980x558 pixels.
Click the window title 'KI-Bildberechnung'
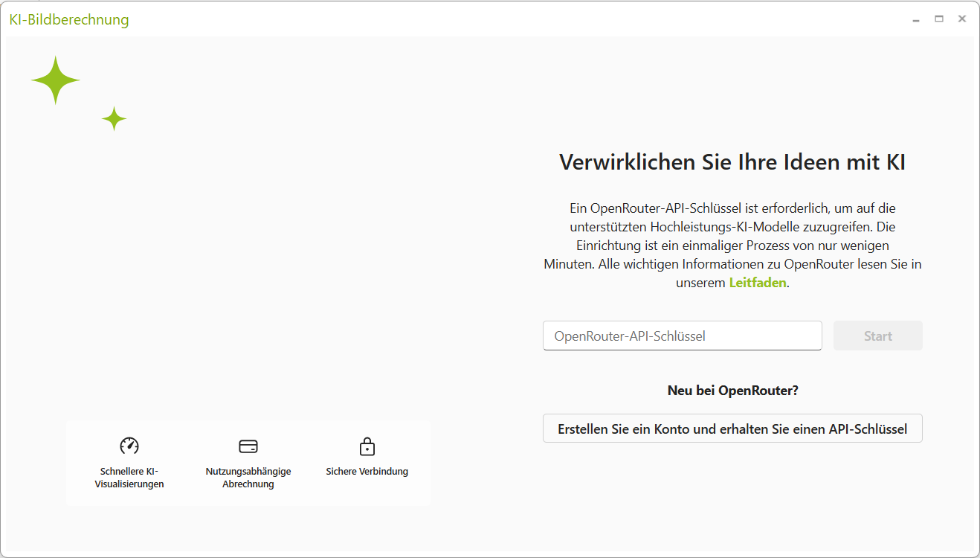click(x=69, y=20)
